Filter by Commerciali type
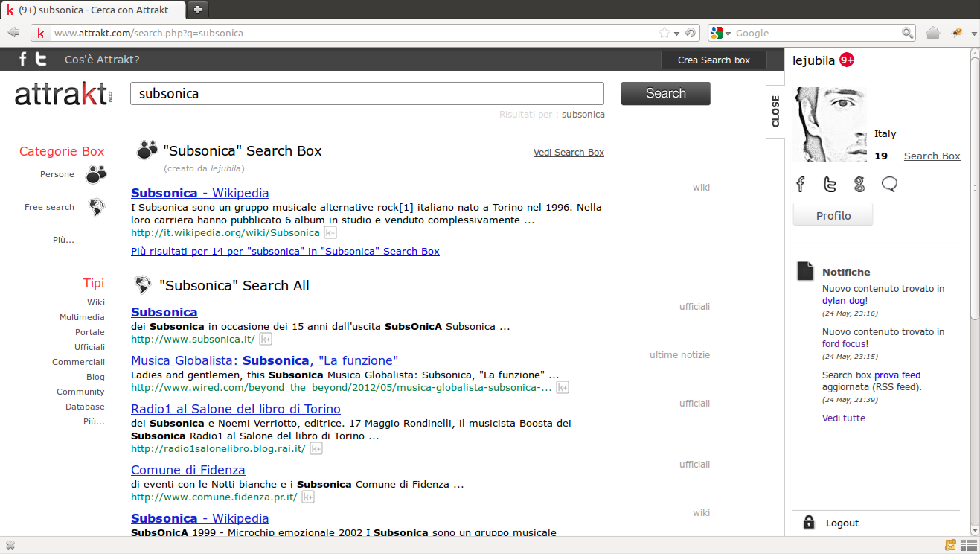Screen dimensions: 980x554 [x=78, y=362]
